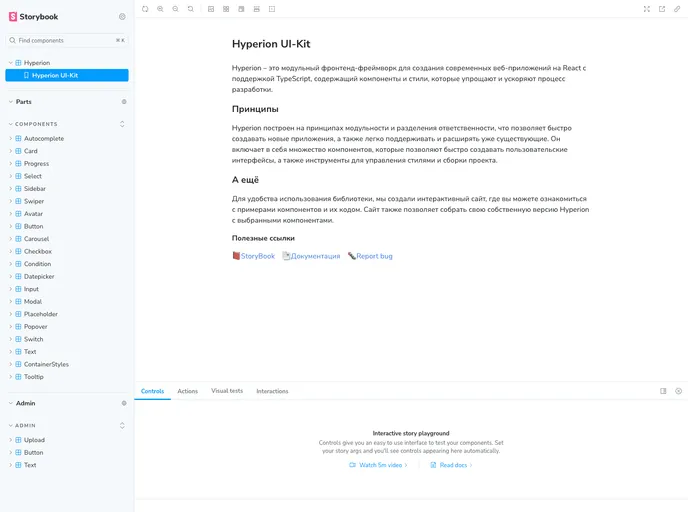Reset zoom using the toolbar icon
Image resolution: width=688 pixels, height=512 pixels.
(x=190, y=9)
